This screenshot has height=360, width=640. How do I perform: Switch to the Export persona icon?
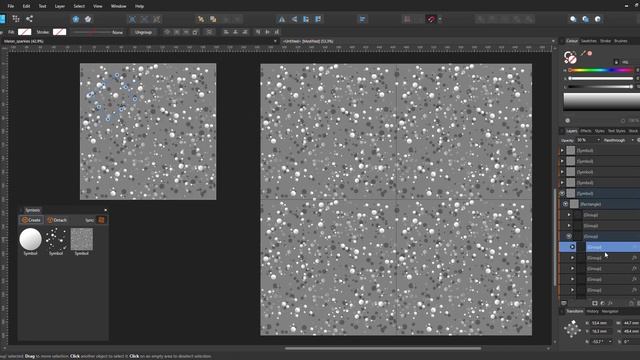pyautogui.click(x=29, y=19)
